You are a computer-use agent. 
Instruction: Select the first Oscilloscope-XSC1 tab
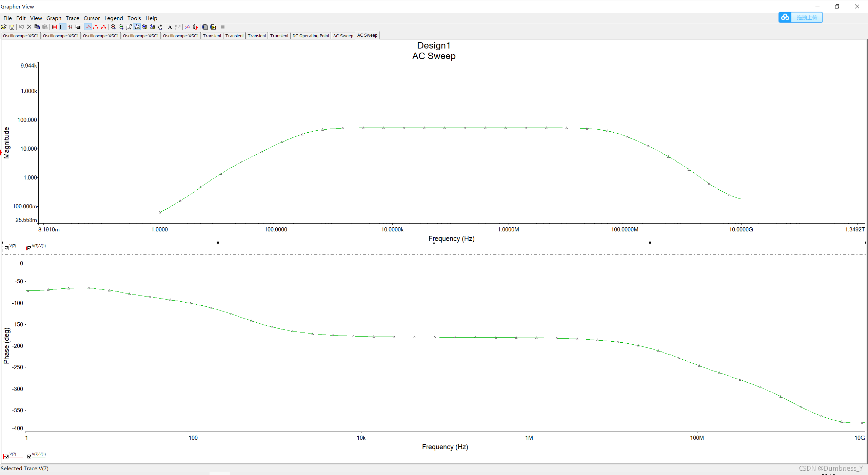tap(21, 36)
